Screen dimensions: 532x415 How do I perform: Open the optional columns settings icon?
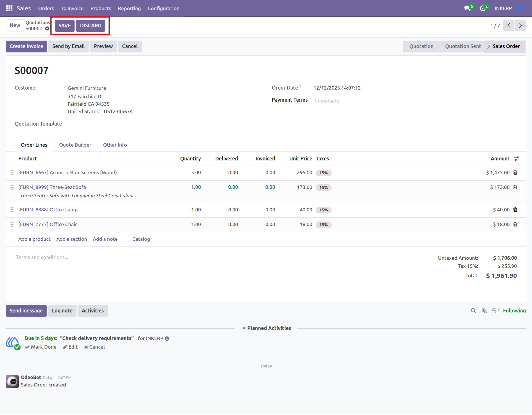click(x=517, y=159)
